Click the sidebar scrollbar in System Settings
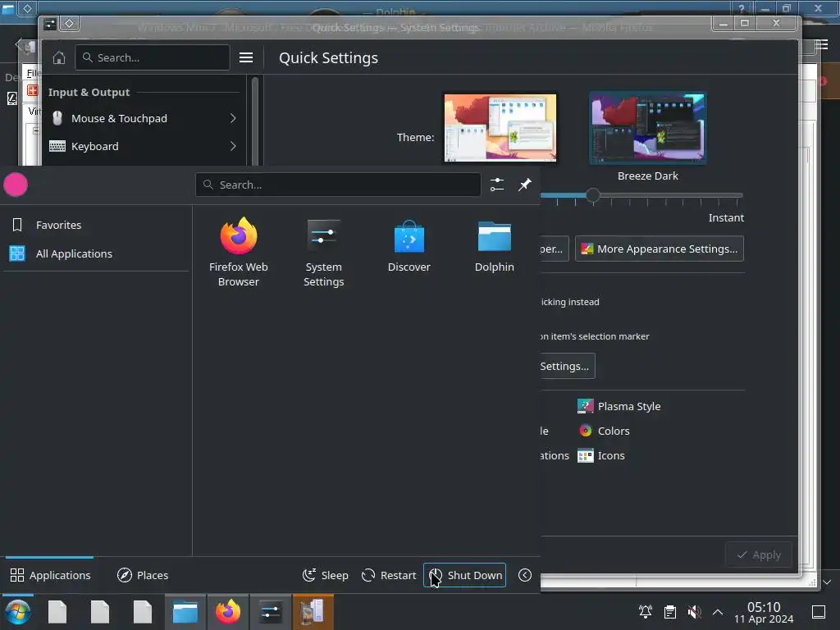Image resolution: width=840 pixels, height=630 pixels. pos(255,121)
